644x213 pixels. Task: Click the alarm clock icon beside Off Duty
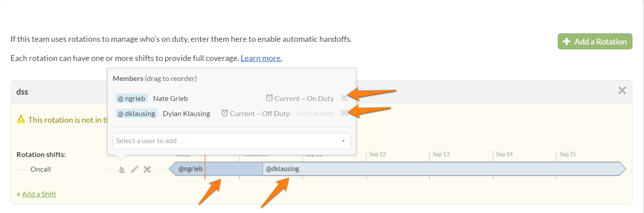click(x=225, y=113)
